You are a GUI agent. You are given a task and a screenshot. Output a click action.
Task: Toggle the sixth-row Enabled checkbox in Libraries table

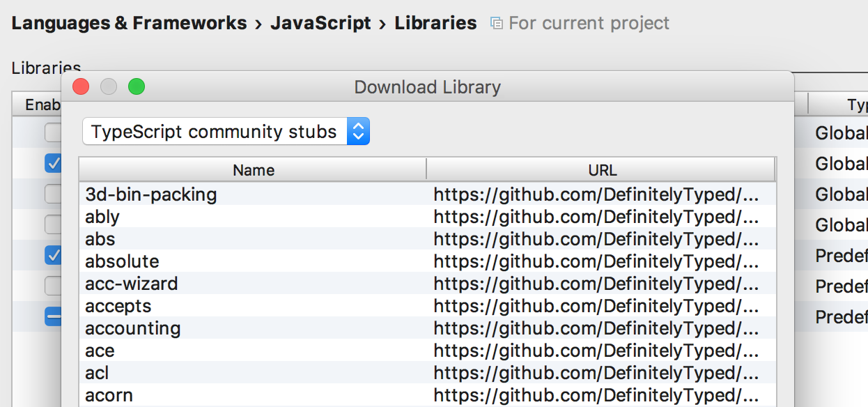tap(53, 286)
